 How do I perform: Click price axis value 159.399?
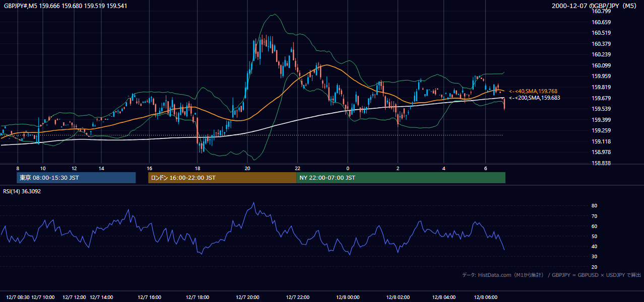602,120
